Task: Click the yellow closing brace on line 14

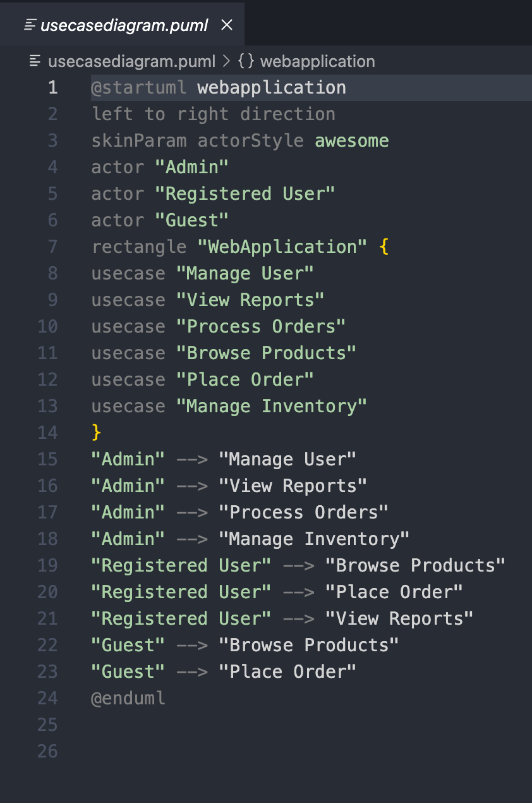Action: [97, 433]
